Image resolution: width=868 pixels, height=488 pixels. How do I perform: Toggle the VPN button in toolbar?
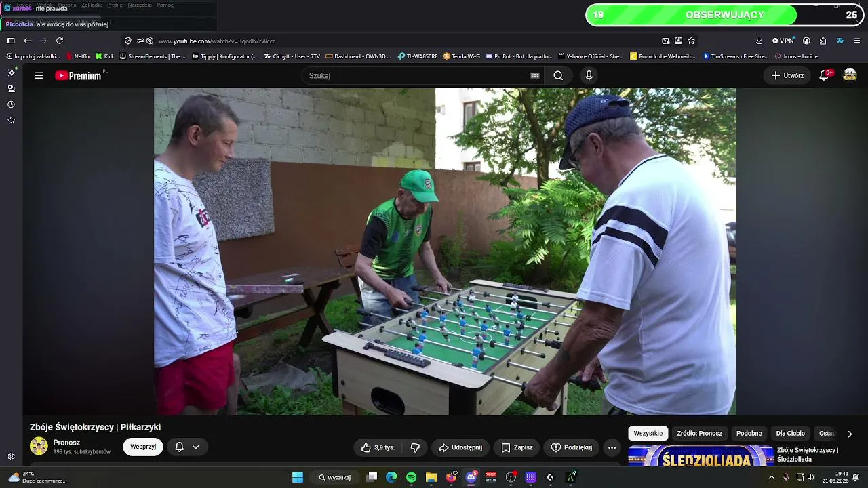click(783, 41)
